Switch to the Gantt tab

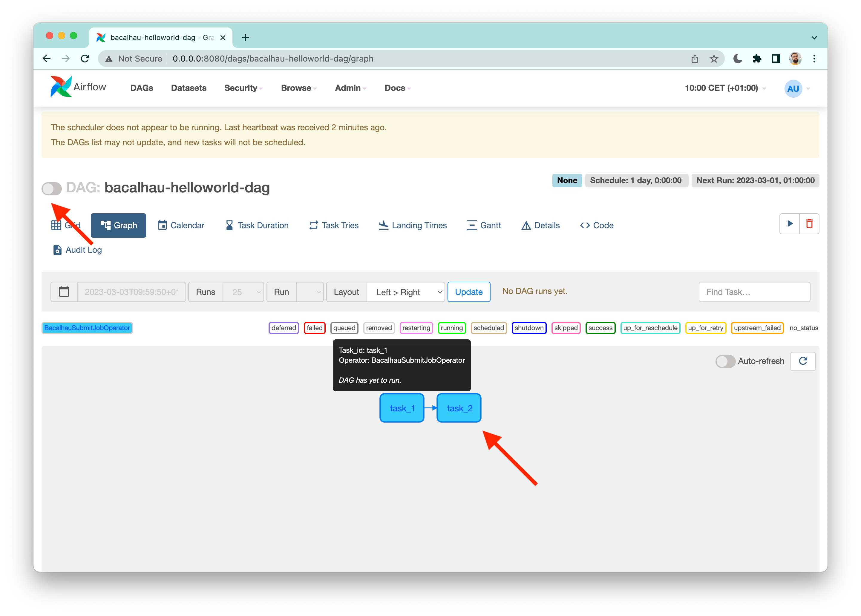(x=484, y=225)
